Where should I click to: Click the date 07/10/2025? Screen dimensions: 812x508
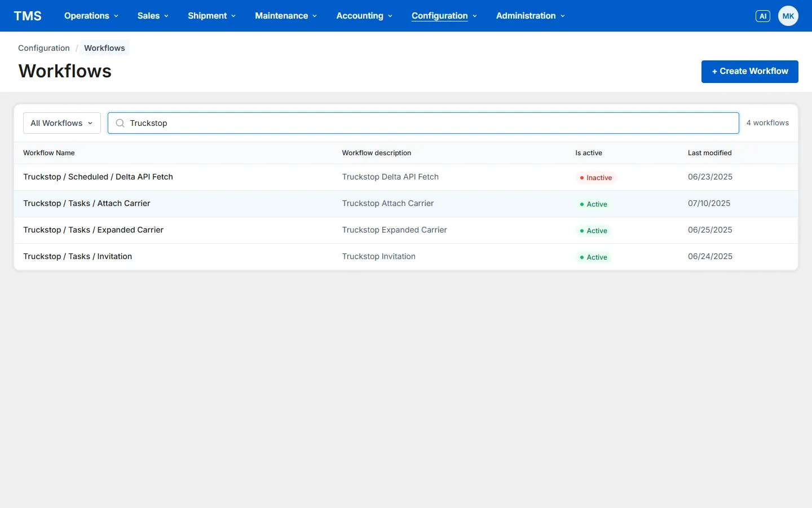tap(709, 203)
